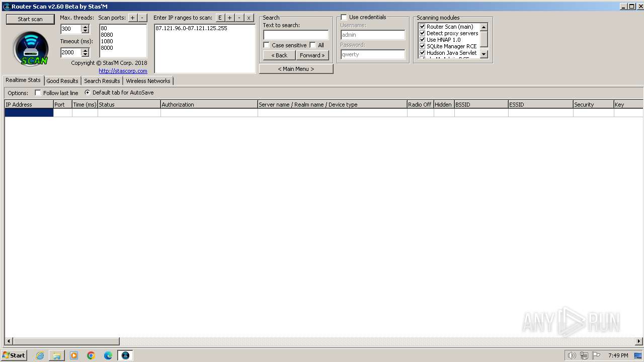Launch media player from taskbar

coord(74,355)
